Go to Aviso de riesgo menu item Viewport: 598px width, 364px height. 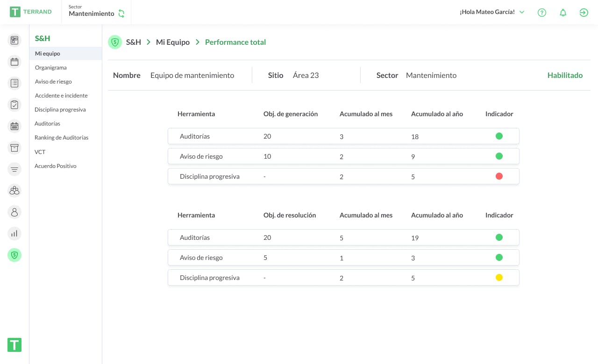[53, 82]
